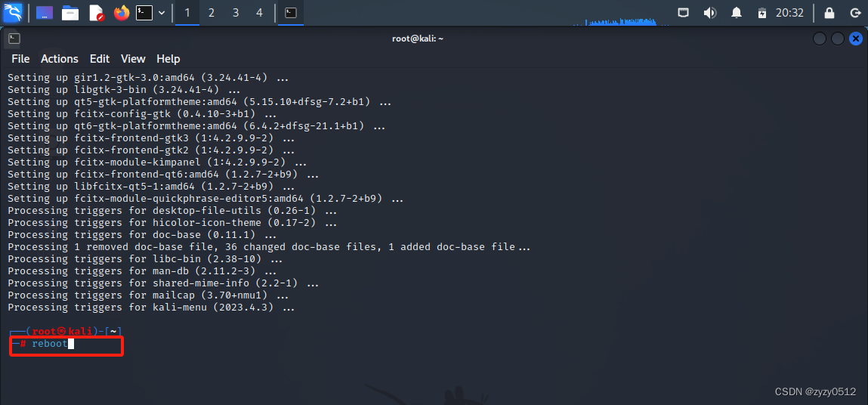Click the 'Setting up fcitx-config-gtk' line

pyautogui.click(x=142, y=114)
